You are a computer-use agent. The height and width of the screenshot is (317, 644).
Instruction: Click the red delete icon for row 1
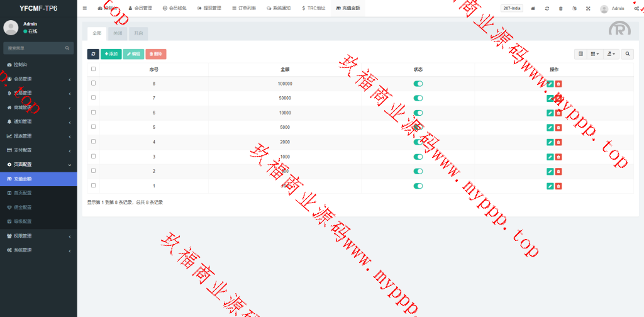[558, 186]
